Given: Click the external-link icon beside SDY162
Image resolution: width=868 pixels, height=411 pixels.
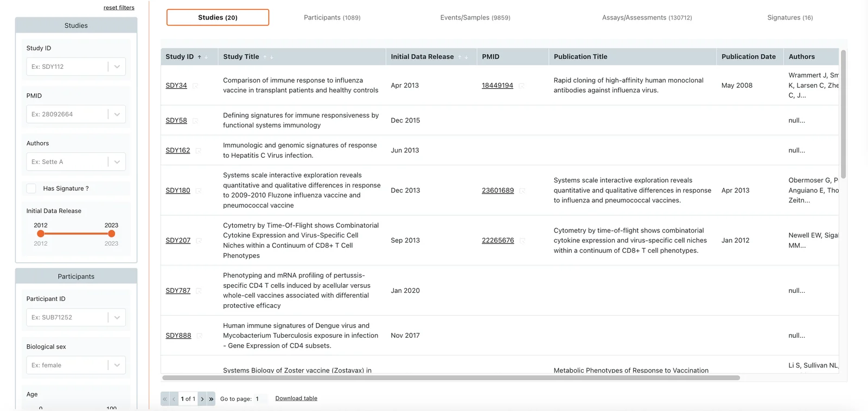Looking at the screenshot, I should click(199, 151).
